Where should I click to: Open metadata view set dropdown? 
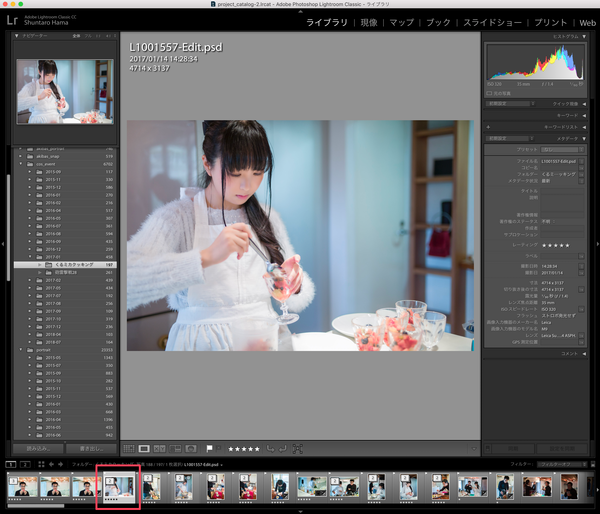tap(510, 139)
